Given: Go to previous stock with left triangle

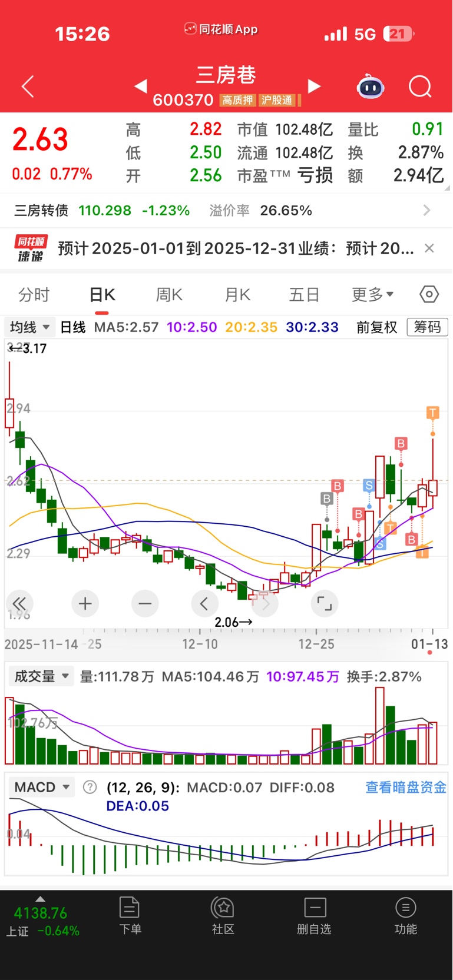Looking at the screenshot, I should (x=141, y=87).
